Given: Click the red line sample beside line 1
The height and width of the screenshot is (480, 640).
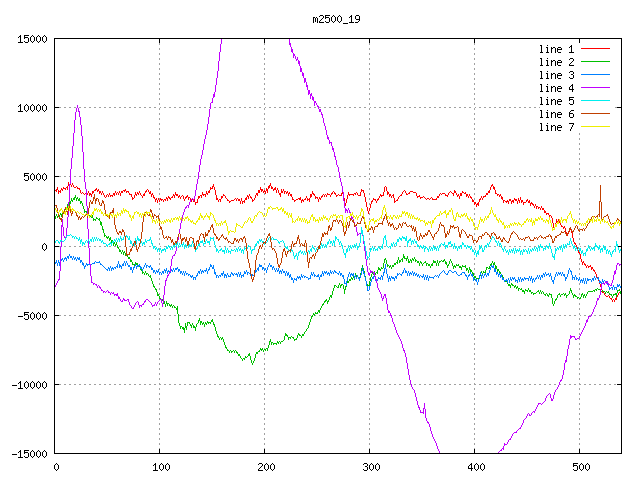Looking at the screenshot, I should point(596,49).
